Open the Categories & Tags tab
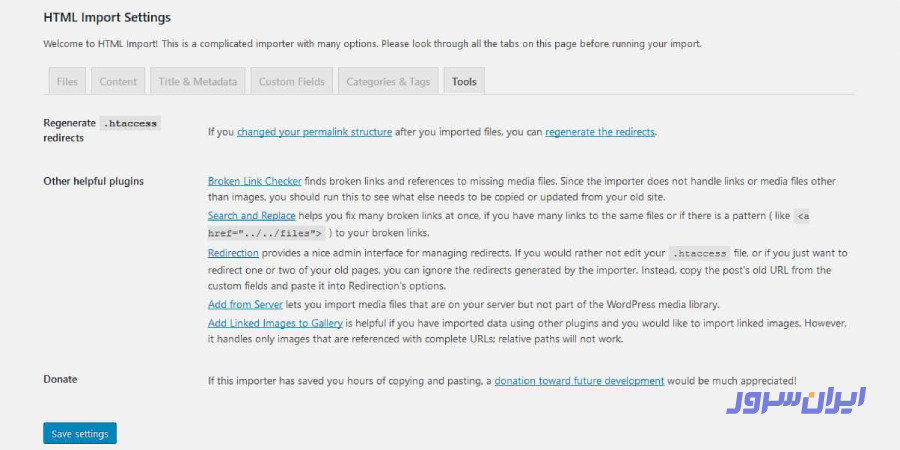This screenshot has width=900, height=450. coord(387,81)
